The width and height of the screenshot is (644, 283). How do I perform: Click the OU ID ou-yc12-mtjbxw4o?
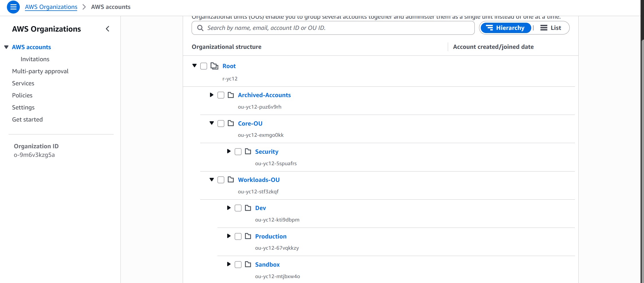pyautogui.click(x=278, y=276)
